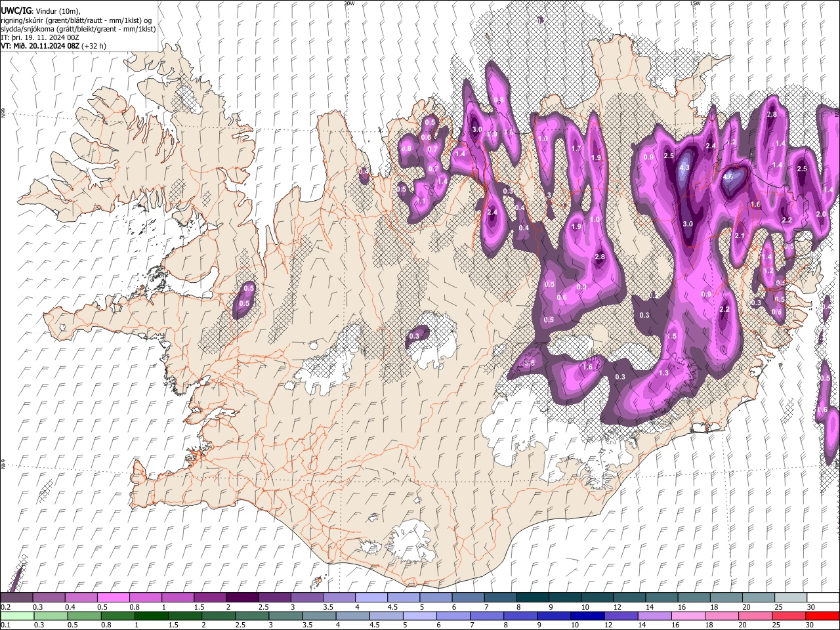Click the 'rigning/skúrir' legend description line
840x630 pixels.
pos(76,20)
